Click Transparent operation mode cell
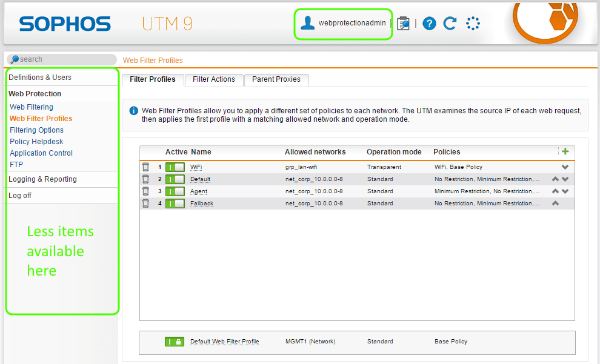The width and height of the screenshot is (600, 364). pos(384,167)
